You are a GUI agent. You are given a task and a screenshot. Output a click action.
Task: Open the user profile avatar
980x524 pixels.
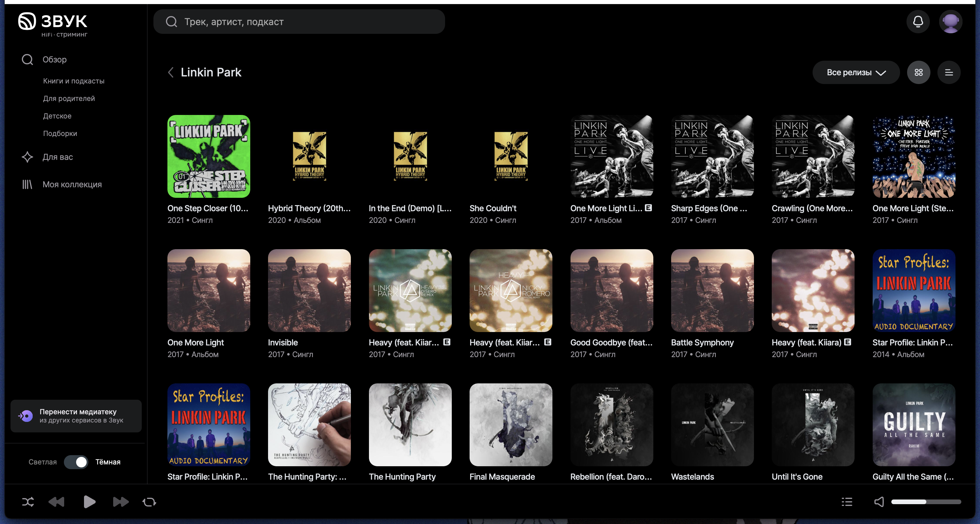coord(950,22)
